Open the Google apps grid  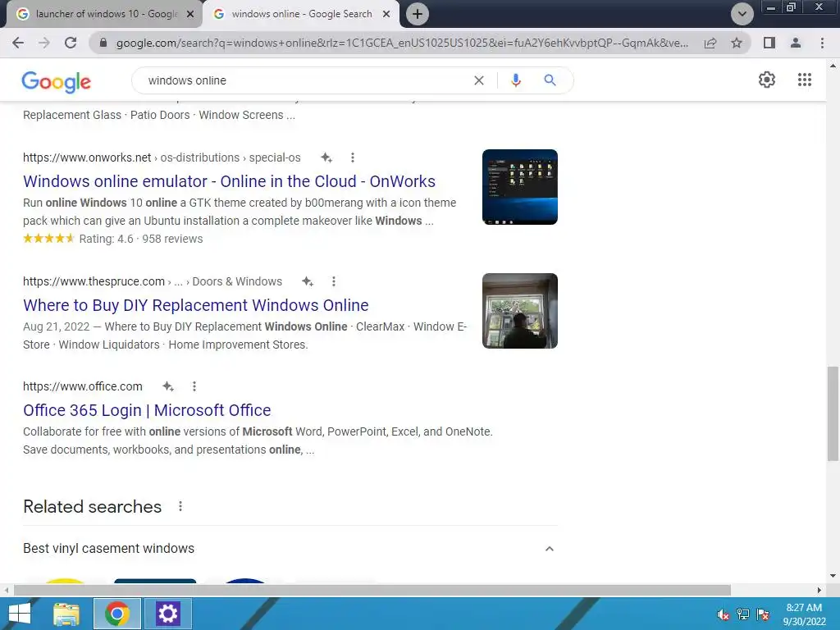coord(804,80)
